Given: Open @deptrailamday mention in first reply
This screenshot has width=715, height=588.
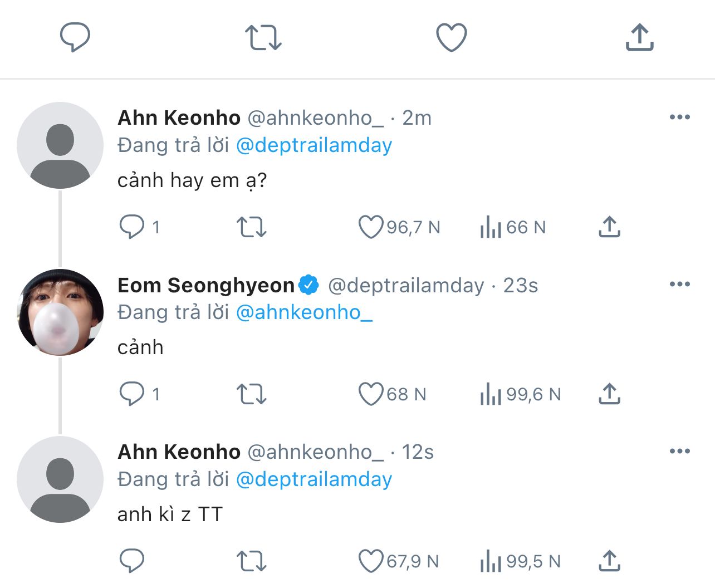Looking at the screenshot, I should coord(314,145).
